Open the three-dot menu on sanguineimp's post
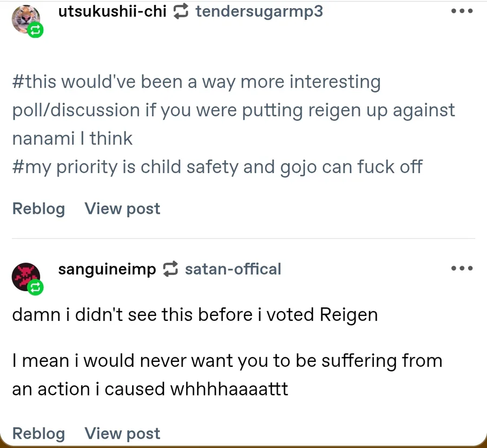The height and width of the screenshot is (448, 487). click(x=462, y=268)
